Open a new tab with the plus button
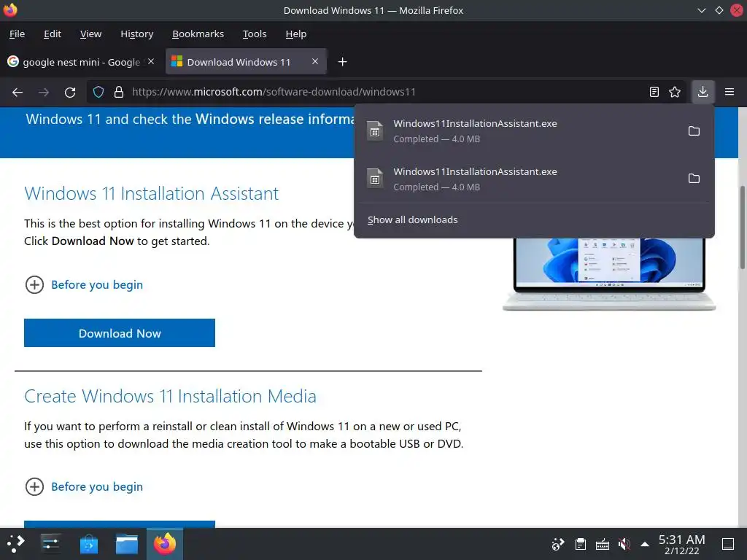Image resolution: width=747 pixels, height=560 pixels. (x=342, y=62)
